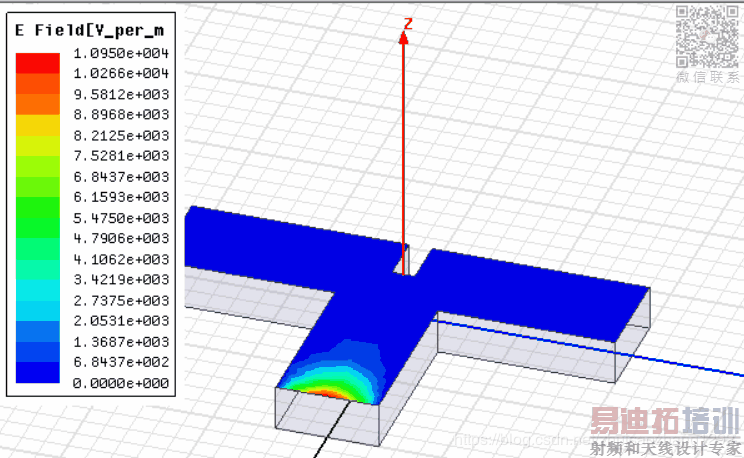Select legend value 6.1593e+003

(x=121, y=197)
